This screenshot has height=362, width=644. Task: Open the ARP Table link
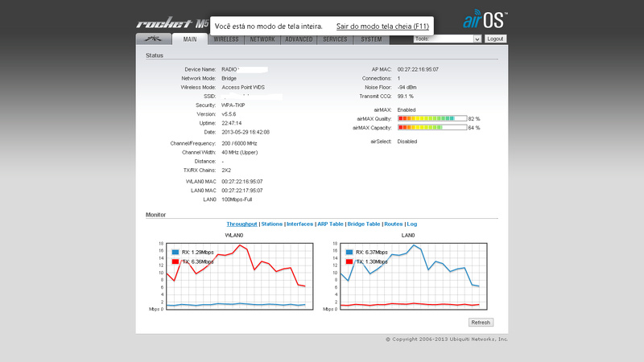[330, 224]
